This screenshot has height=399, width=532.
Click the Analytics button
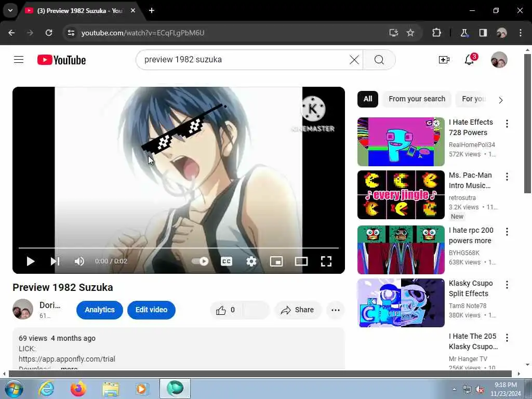[x=100, y=310]
